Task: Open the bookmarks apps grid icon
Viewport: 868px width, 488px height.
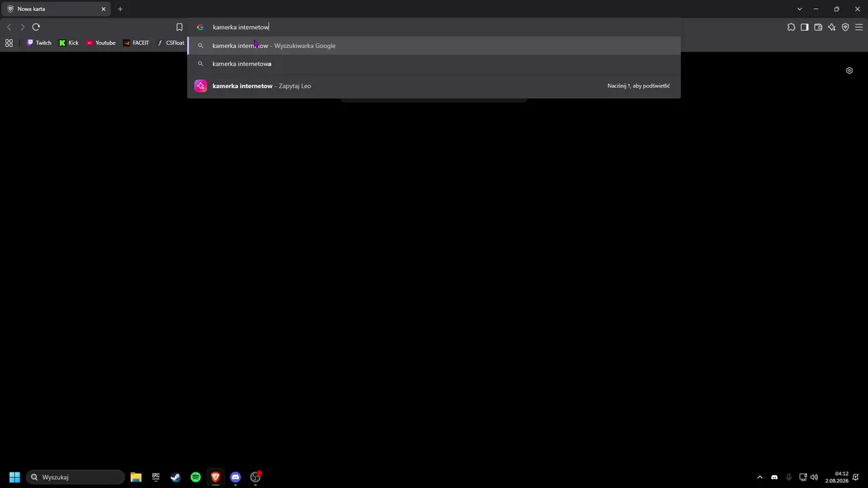Action: (9, 43)
